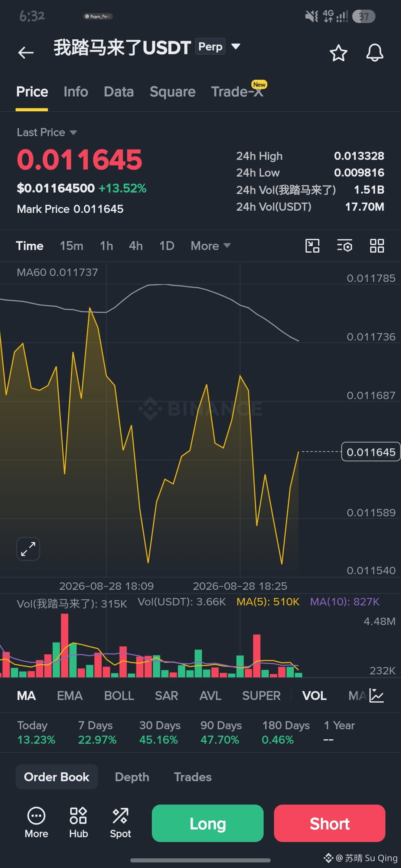Open chart drawing tools icon
Viewport: 401px width, 868px height.
click(x=312, y=246)
